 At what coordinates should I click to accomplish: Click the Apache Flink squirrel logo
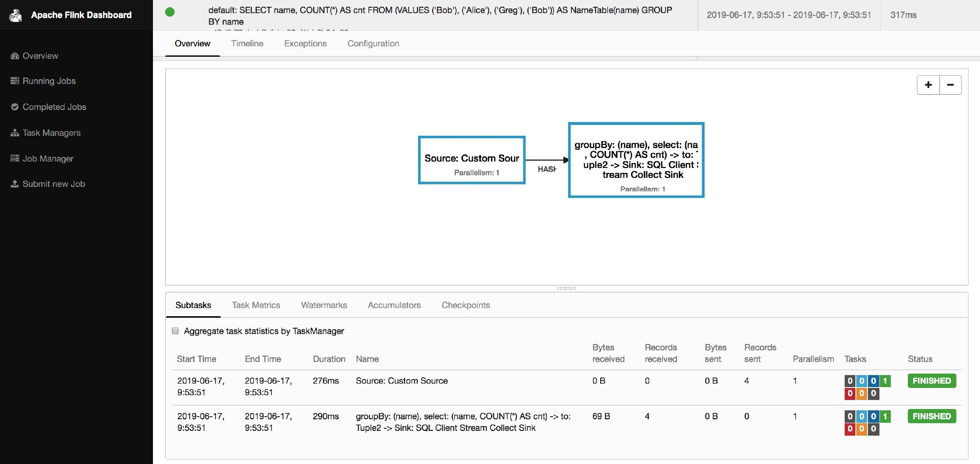[x=15, y=14]
